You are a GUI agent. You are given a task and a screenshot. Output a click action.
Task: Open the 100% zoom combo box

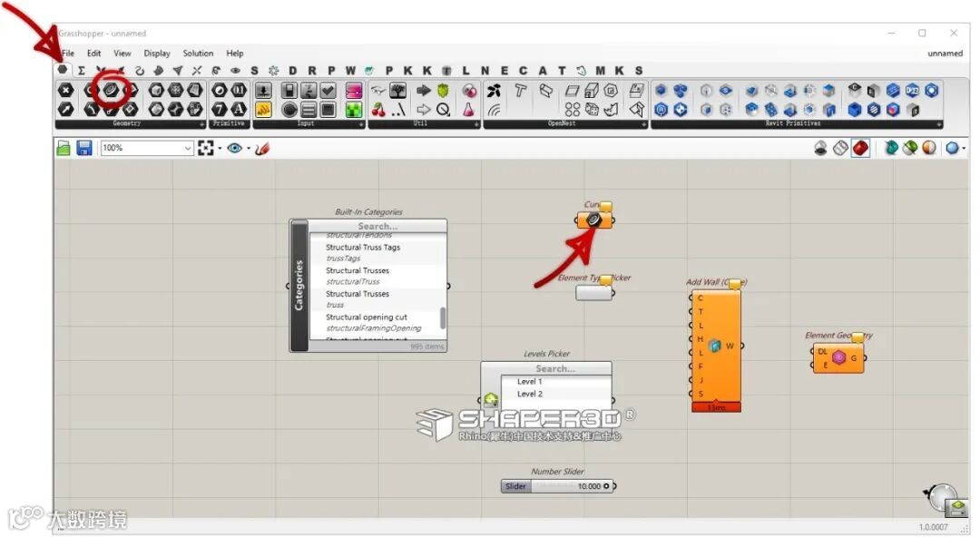pyautogui.click(x=147, y=148)
